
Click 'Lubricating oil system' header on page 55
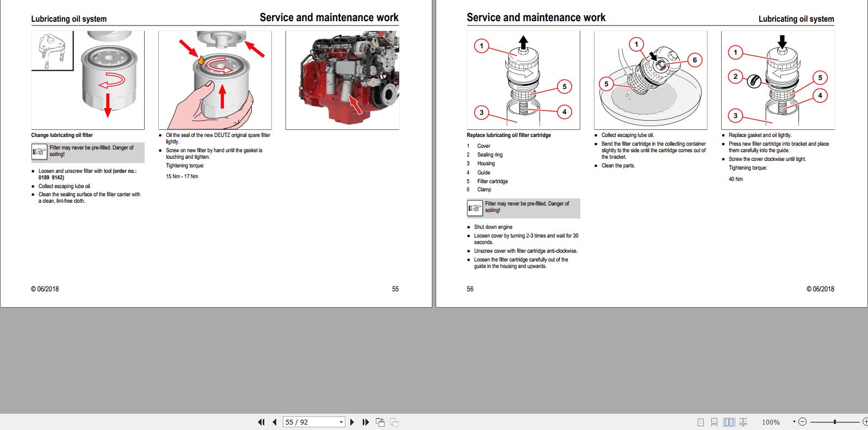pos(69,19)
